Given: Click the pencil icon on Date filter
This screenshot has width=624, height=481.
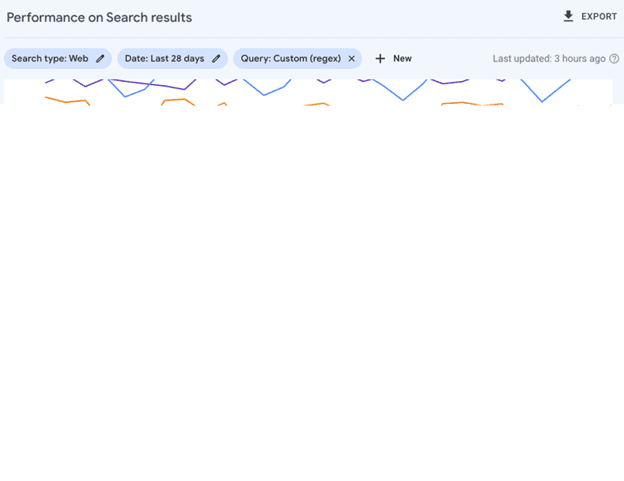Looking at the screenshot, I should pos(216,58).
